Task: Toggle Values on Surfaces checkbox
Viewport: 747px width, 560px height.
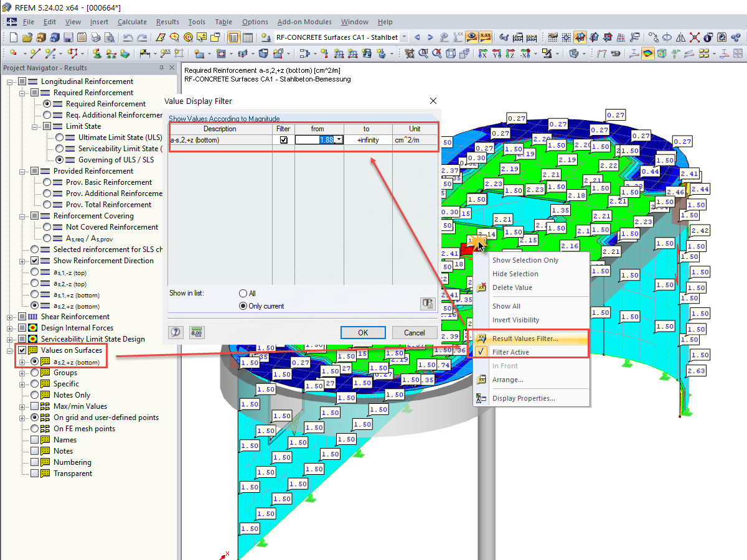Action: click(22, 350)
